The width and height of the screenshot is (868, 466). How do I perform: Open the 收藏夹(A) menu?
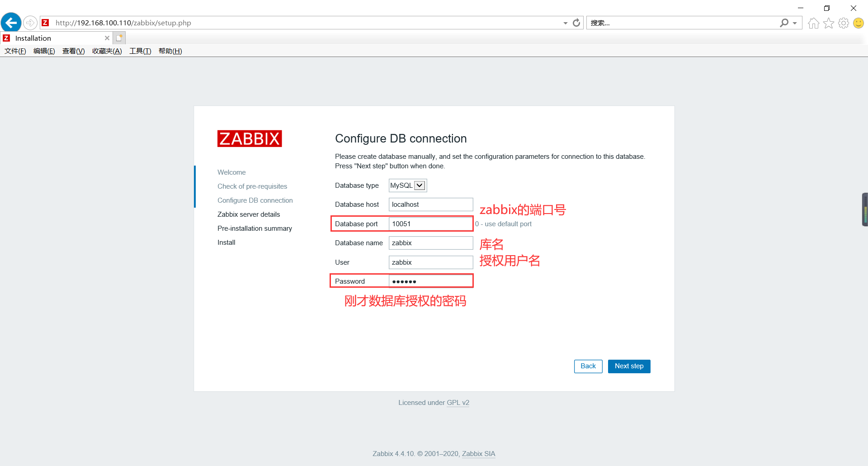(x=107, y=51)
